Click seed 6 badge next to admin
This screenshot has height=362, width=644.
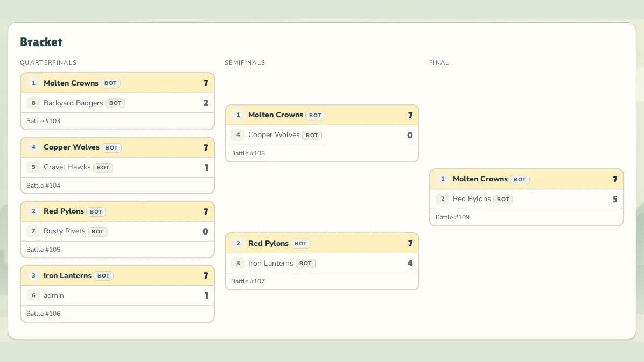click(x=33, y=295)
